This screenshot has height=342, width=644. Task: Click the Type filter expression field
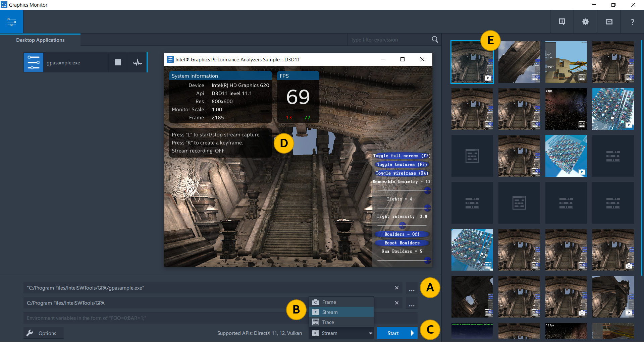pos(389,40)
